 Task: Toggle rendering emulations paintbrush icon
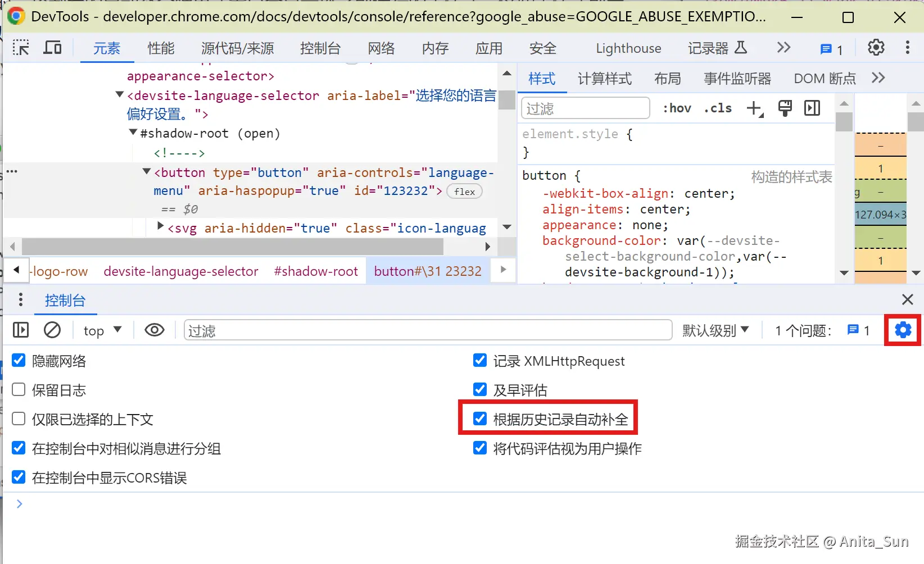pyautogui.click(x=785, y=108)
